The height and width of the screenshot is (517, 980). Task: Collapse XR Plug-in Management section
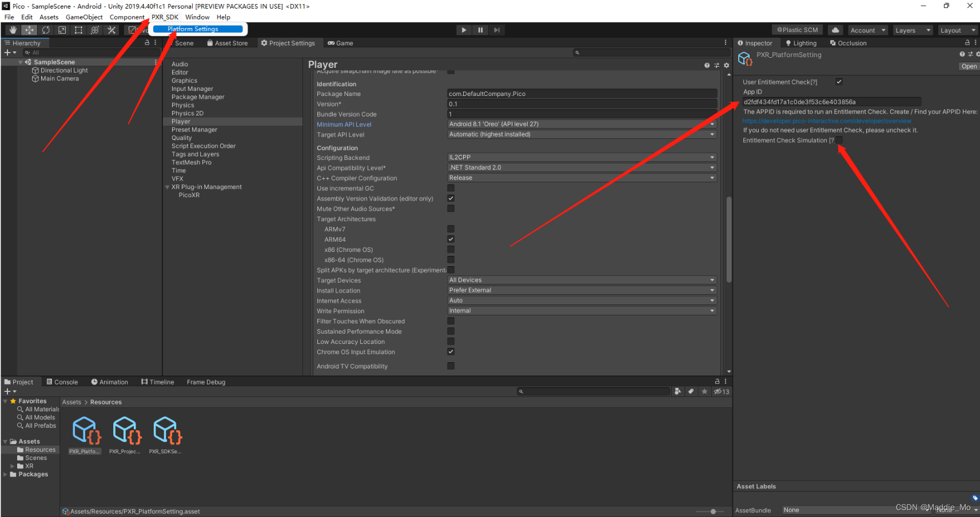tap(168, 187)
